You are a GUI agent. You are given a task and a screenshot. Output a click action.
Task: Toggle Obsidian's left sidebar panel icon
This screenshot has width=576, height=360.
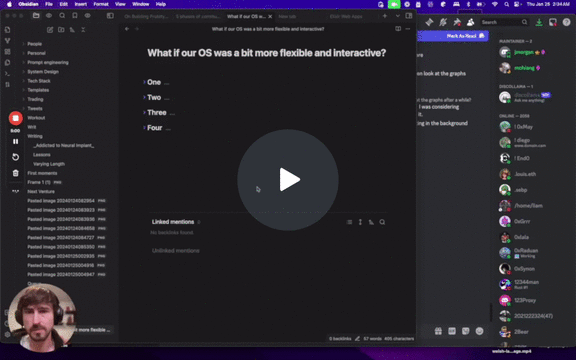[x=110, y=16]
